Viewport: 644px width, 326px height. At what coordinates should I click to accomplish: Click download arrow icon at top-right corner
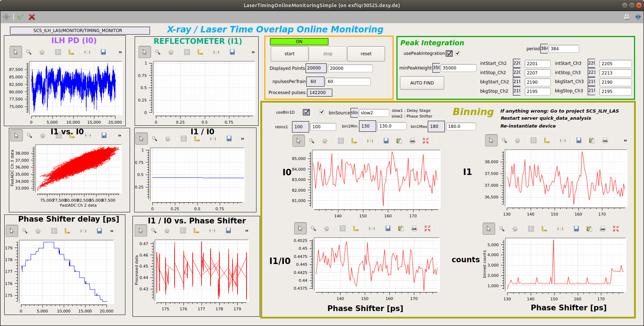click(x=638, y=17)
